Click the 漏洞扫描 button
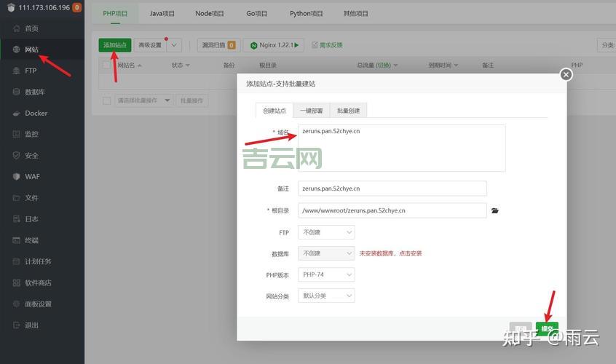The height and width of the screenshot is (364, 616). 218,45
